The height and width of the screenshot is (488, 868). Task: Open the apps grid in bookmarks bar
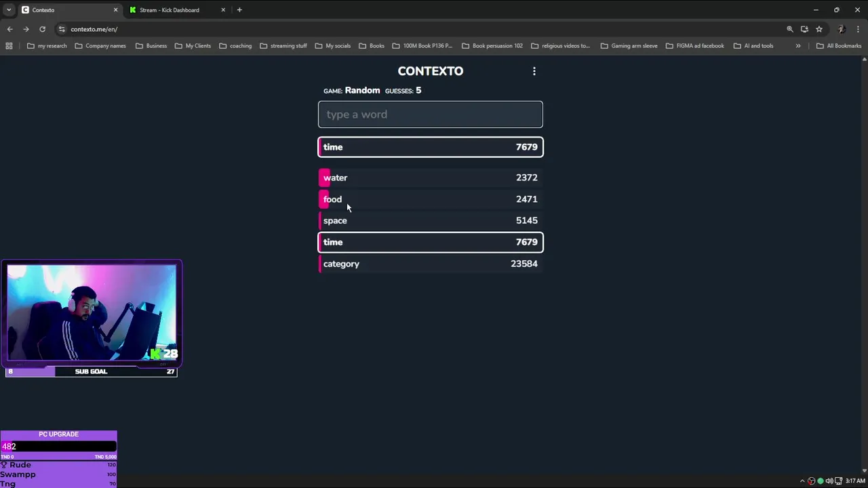tap(9, 46)
